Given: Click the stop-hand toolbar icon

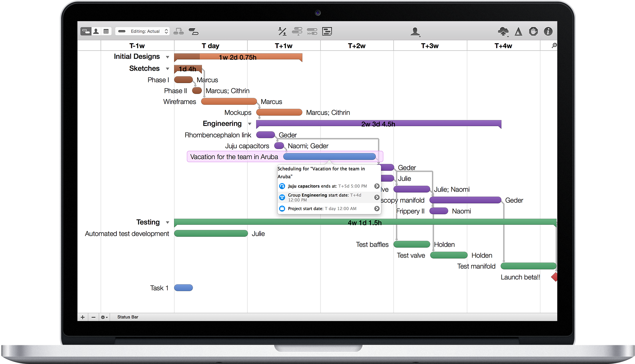Looking at the screenshot, I should point(533,31).
